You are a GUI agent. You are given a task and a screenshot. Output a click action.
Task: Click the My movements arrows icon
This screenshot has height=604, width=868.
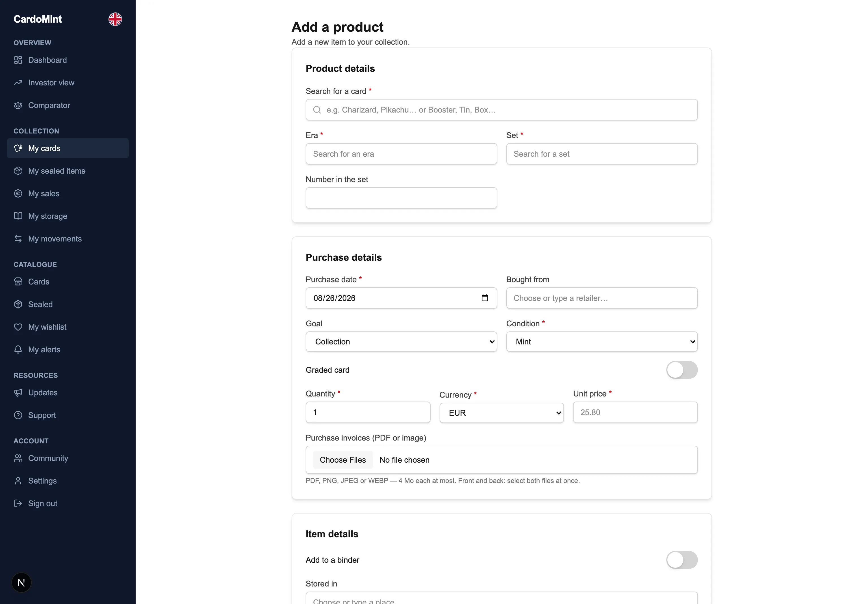[18, 239]
